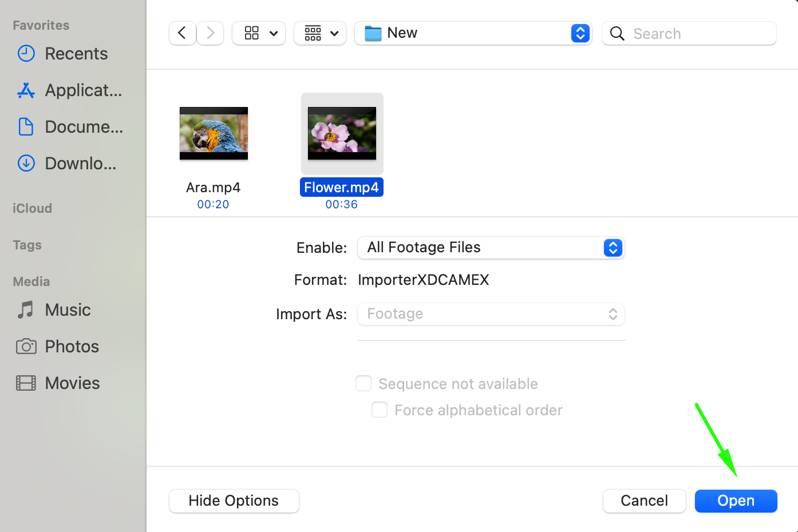
Task: Click the search magnifier icon
Action: (617, 34)
